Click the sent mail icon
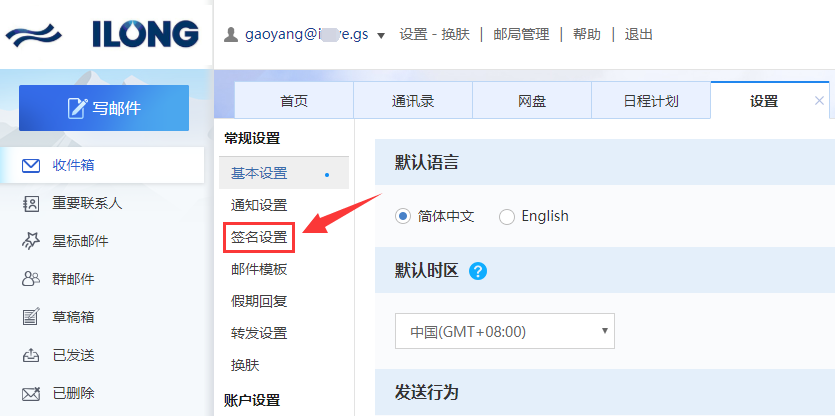 [x=31, y=355]
